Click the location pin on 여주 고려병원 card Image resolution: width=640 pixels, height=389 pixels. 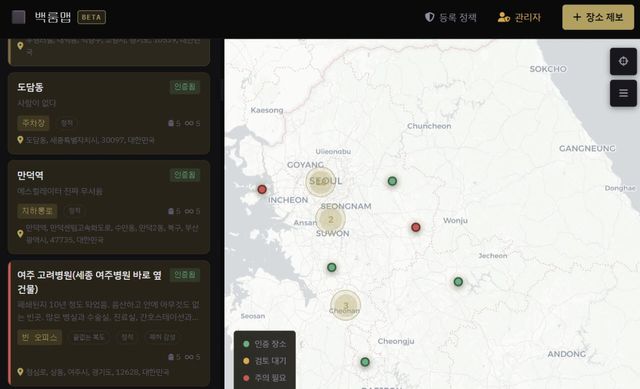[20, 372]
